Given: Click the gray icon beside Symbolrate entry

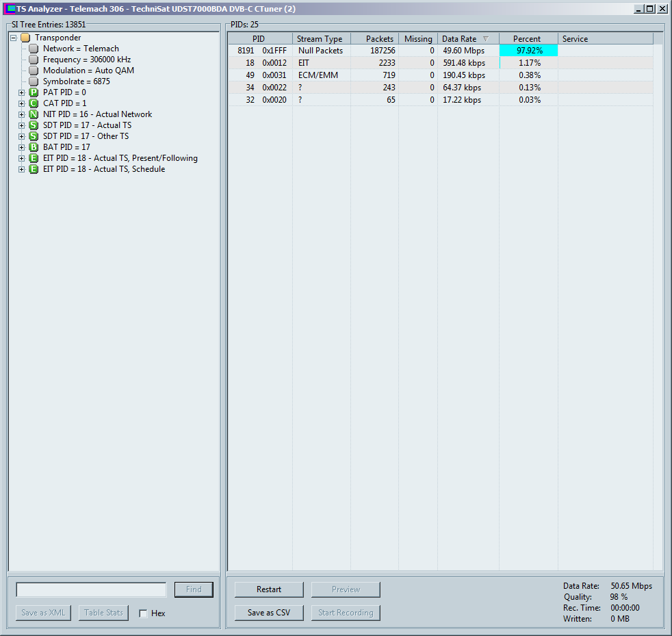Looking at the screenshot, I should (34, 81).
